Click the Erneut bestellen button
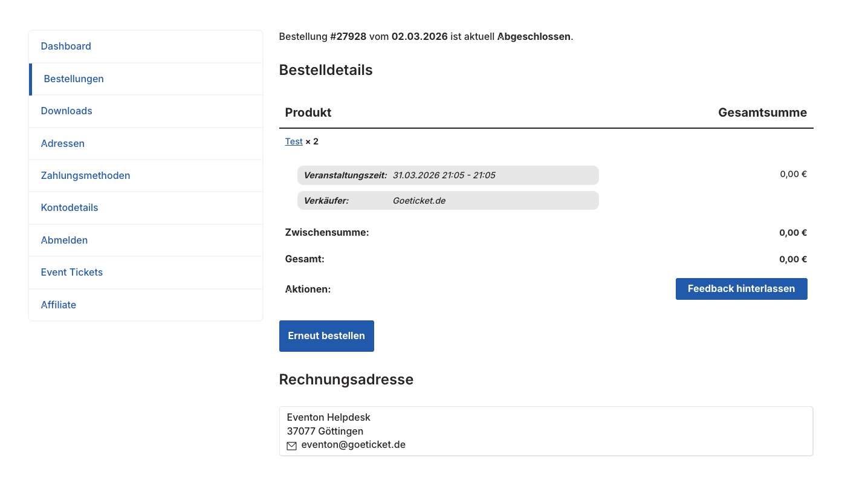 [x=326, y=336]
